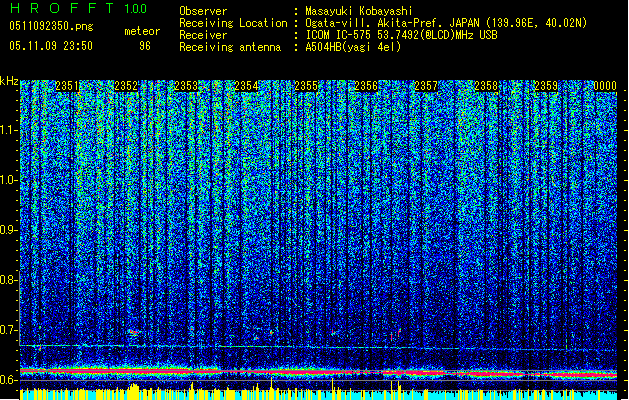This screenshot has width=629, height=400.
Task: Click the 'Receiver' field label
Action: point(203,35)
